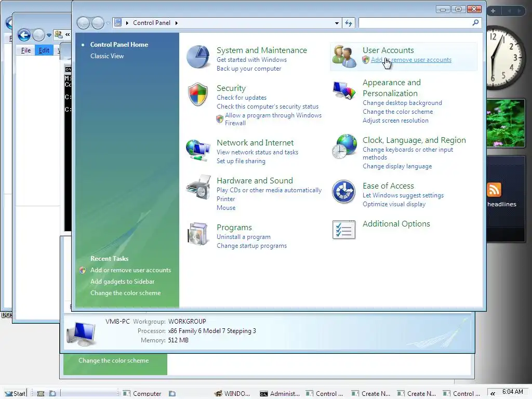Switch to the Computer taskbar button

point(142,394)
